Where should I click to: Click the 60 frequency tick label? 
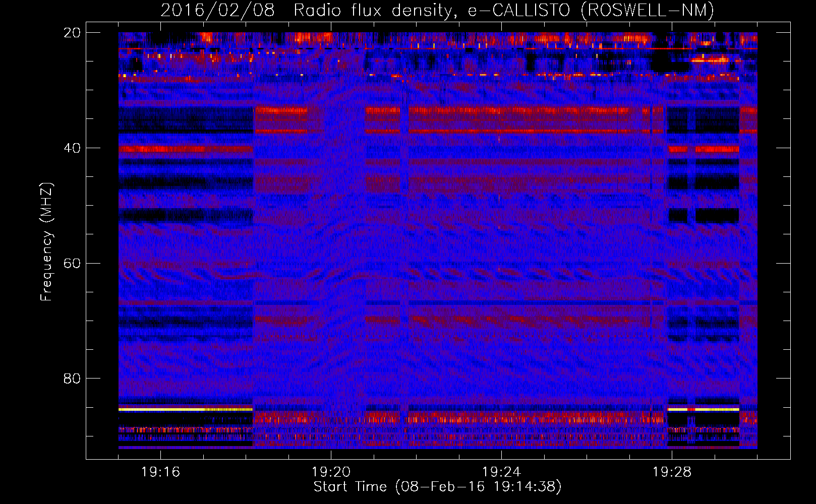click(x=72, y=264)
